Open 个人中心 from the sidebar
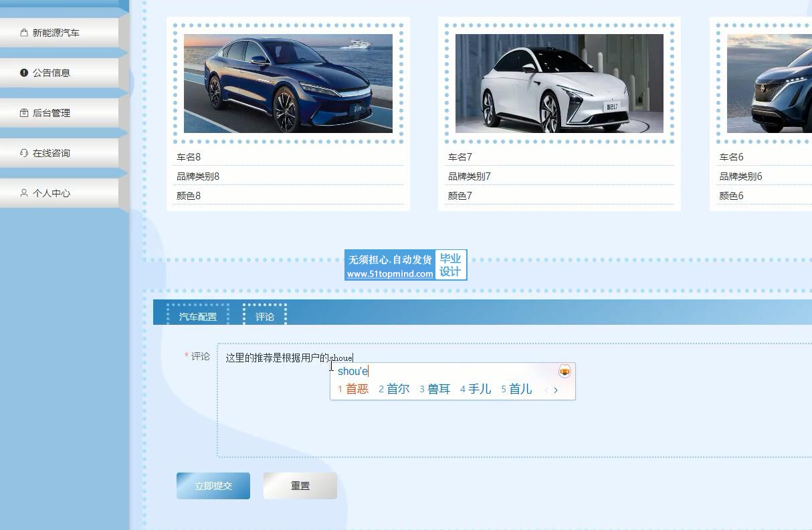The width and height of the screenshot is (812, 530). coord(60,192)
